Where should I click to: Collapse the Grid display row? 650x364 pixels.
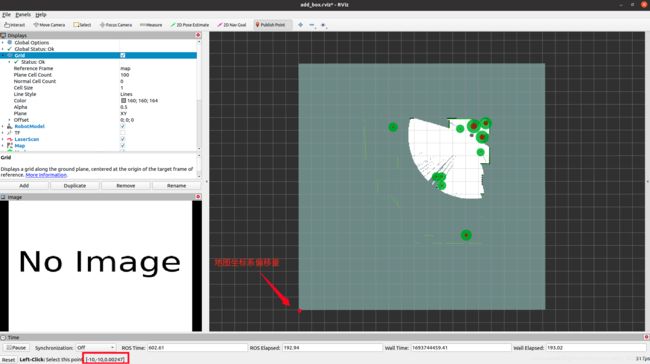click(x=3, y=55)
